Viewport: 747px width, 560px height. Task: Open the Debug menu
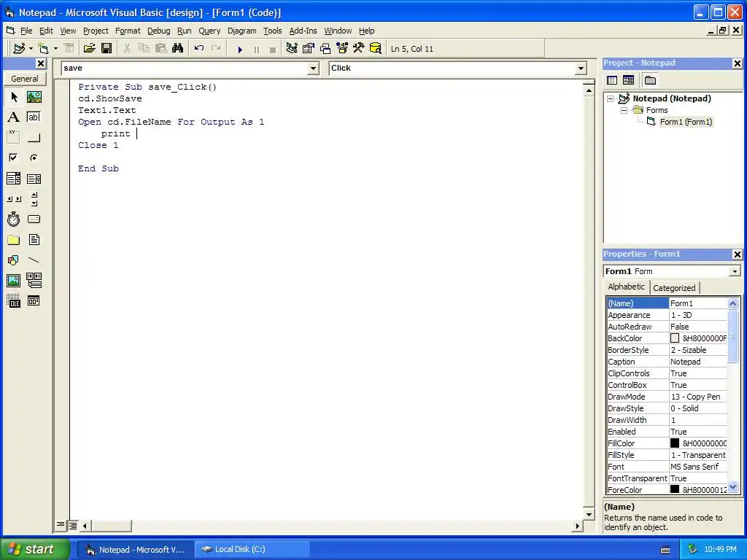coord(158,31)
